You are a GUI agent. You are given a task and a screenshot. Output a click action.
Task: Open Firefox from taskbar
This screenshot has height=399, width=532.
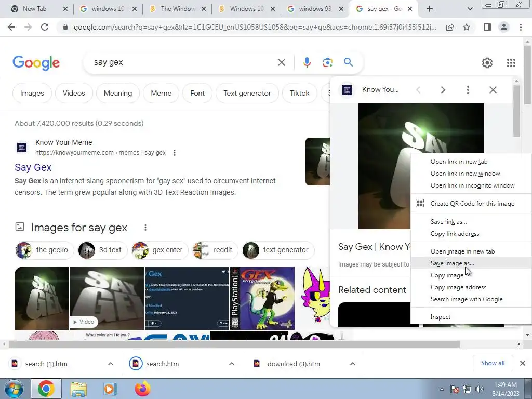(x=142, y=389)
